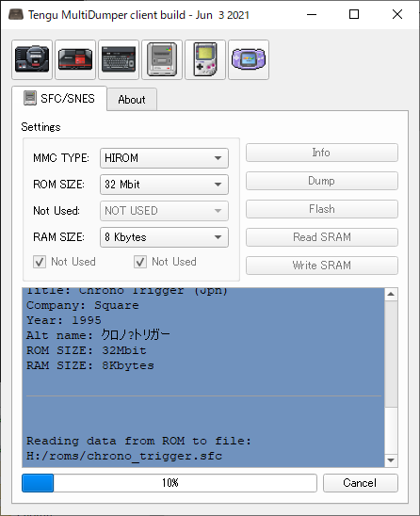The height and width of the screenshot is (516, 420).
Task: Select the Sega Mega Drive console icon
Action: tap(32, 59)
